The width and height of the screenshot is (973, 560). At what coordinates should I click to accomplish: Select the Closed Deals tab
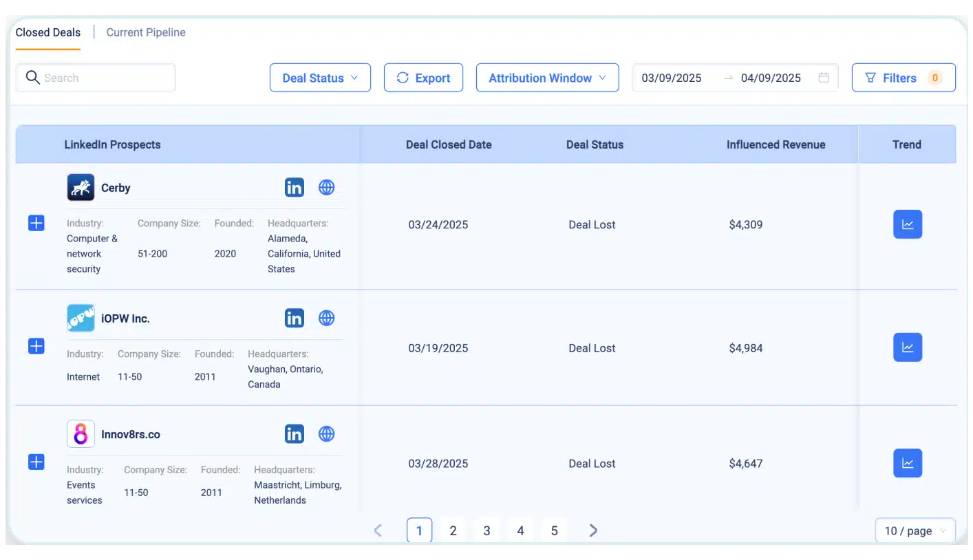pos(48,32)
